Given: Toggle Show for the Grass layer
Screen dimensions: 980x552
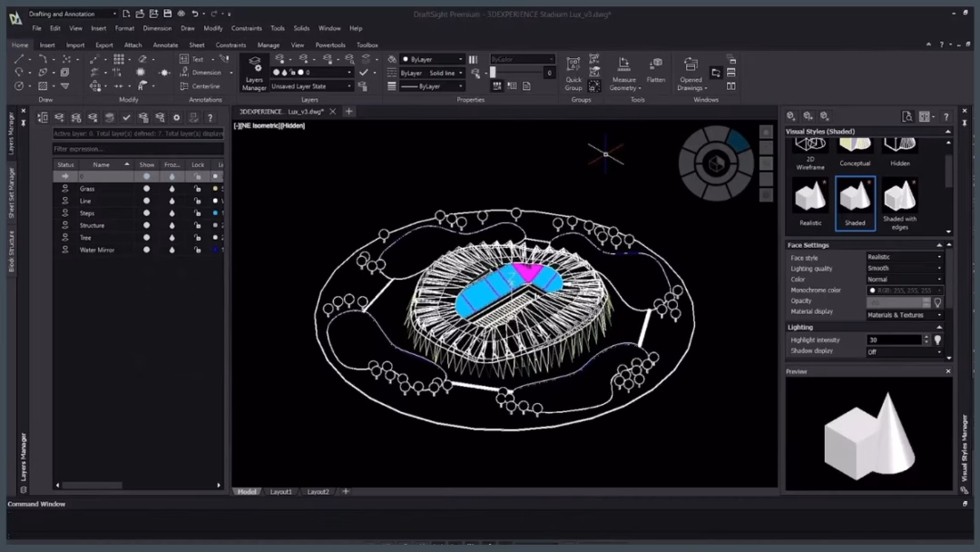Looking at the screenshot, I should (x=146, y=189).
